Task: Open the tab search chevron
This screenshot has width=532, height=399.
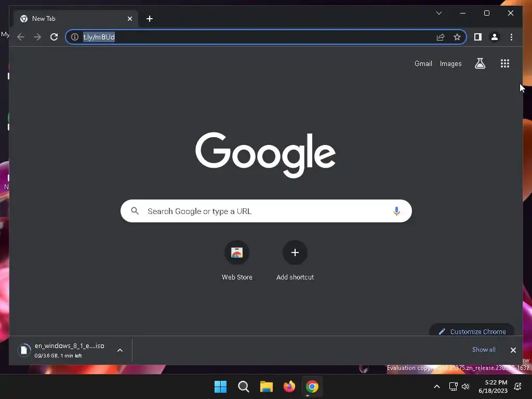Action: click(438, 13)
